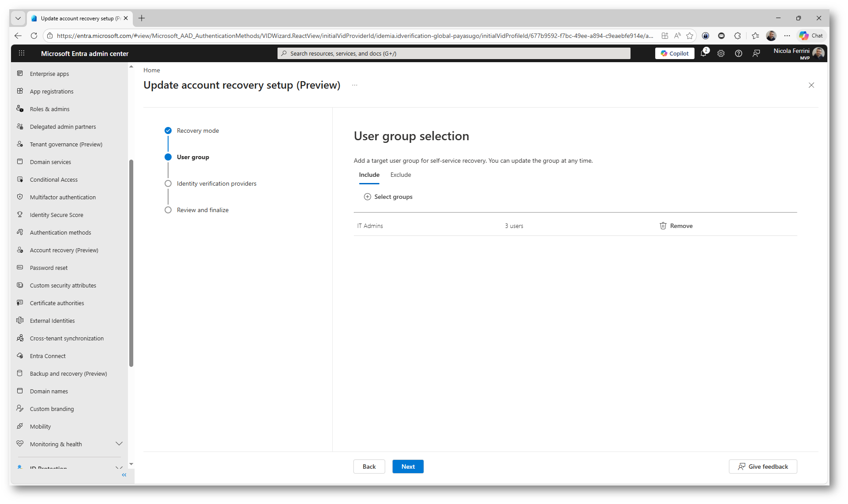Click the sidebar vertical scrollbar

131,263
